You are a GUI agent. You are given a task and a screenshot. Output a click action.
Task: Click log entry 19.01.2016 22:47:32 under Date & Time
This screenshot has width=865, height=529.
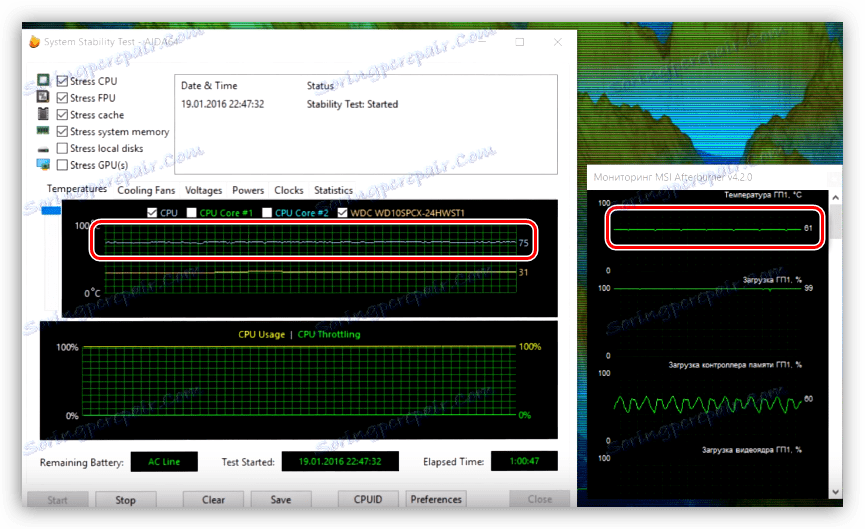222,104
